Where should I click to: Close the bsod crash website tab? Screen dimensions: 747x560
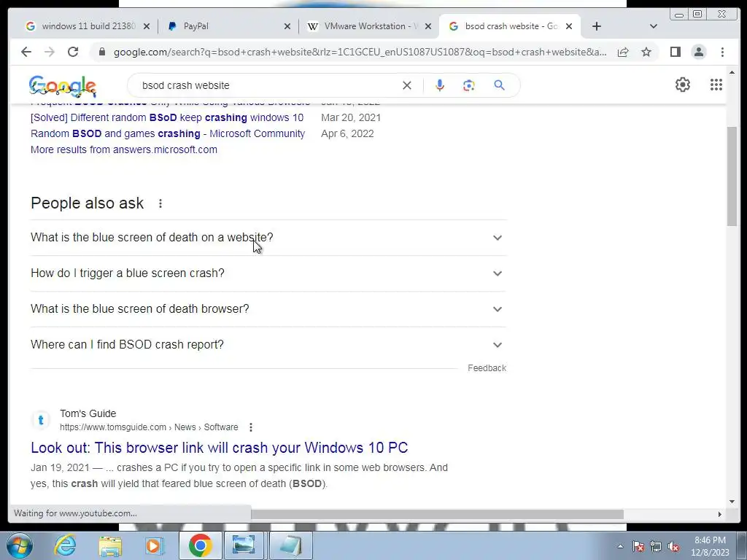click(569, 27)
